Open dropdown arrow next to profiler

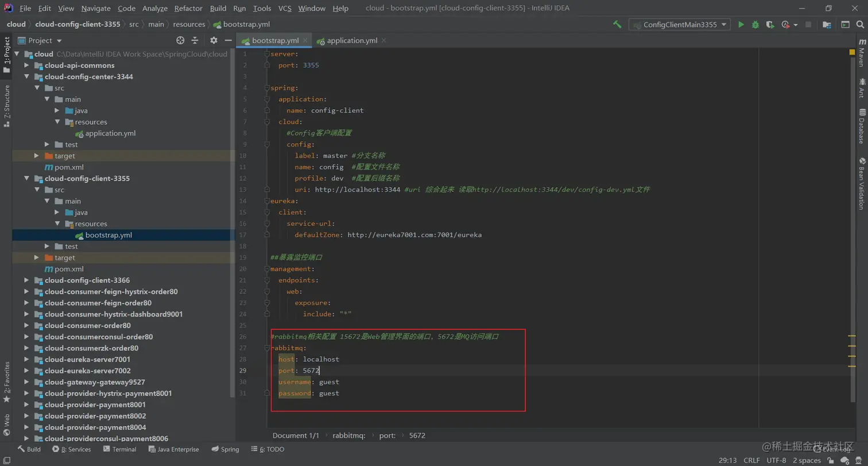(x=795, y=25)
